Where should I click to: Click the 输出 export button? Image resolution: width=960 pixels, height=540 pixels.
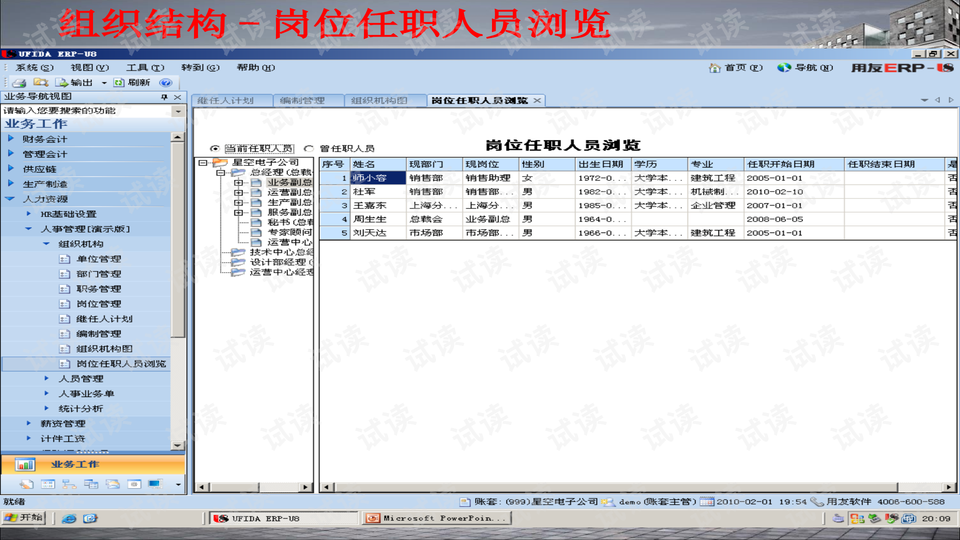click(75, 83)
